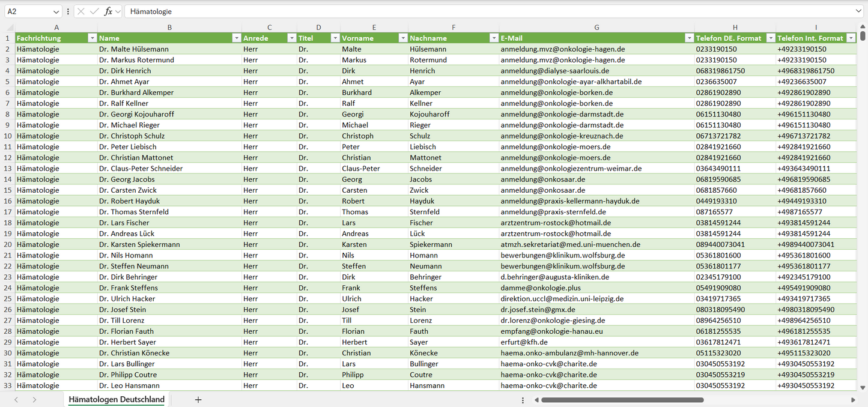Select column G header
Image resolution: width=868 pixels, height=407 pixels.
click(596, 28)
